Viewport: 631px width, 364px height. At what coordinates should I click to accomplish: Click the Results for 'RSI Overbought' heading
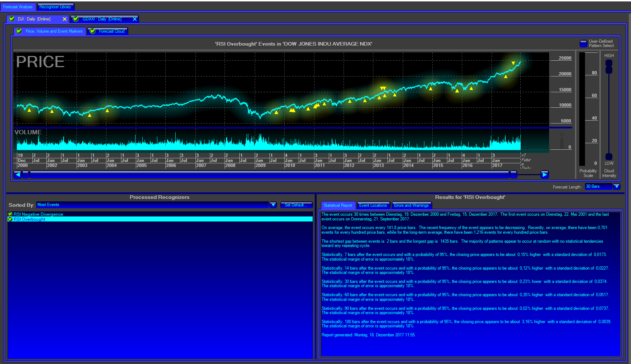point(470,197)
